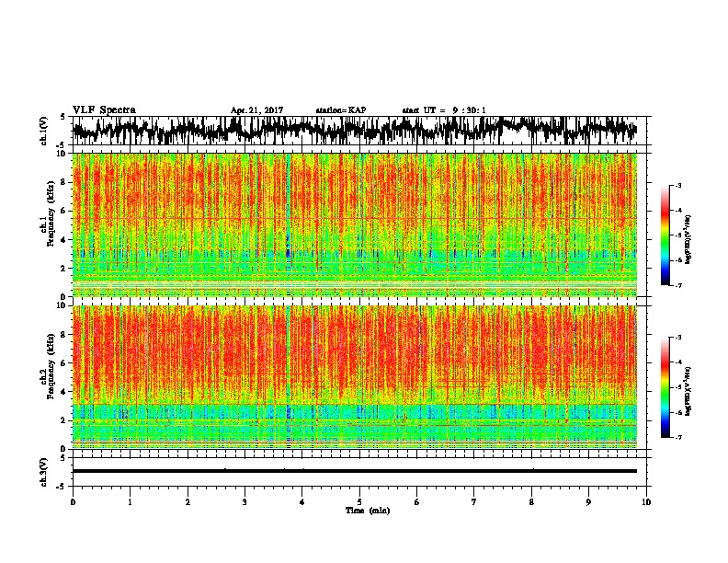Image resolution: width=728 pixels, height=563 pixels.
Task: Click the "-3" label on the ch.1 color bar
Action: pyautogui.click(x=677, y=185)
